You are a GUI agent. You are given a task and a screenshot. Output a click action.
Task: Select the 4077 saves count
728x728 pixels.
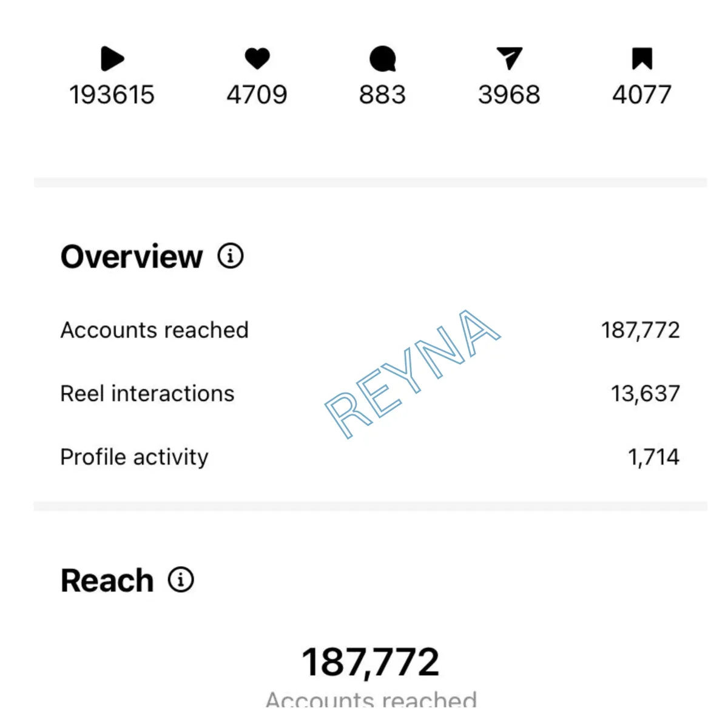(642, 95)
